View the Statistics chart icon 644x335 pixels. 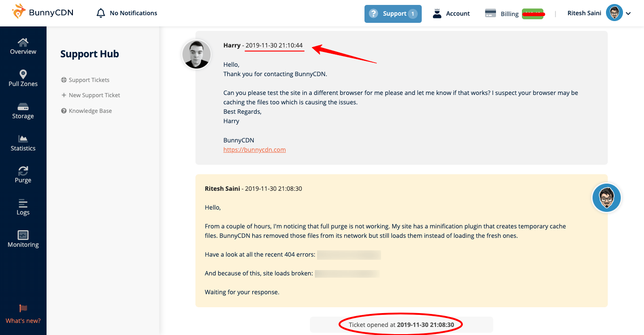click(23, 139)
